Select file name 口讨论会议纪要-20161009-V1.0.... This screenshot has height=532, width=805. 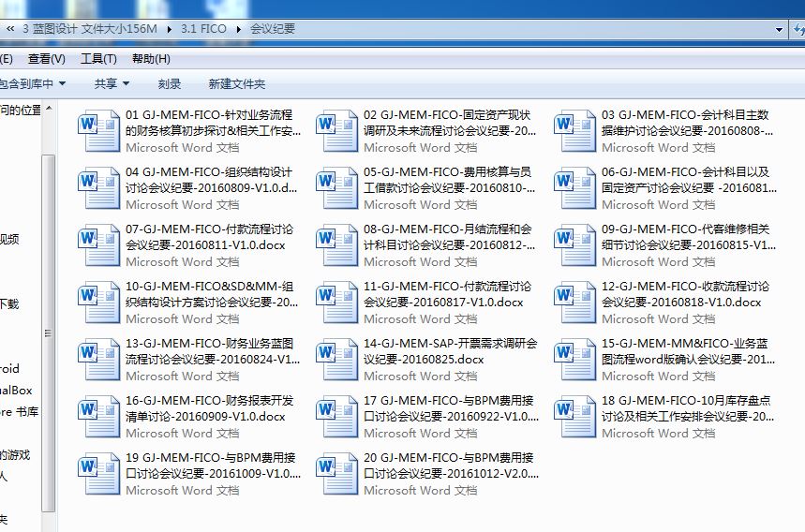(x=213, y=474)
